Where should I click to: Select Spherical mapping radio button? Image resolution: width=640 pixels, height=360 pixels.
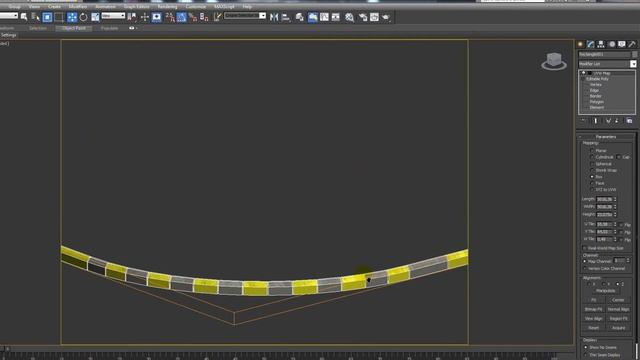[x=592, y=164]
